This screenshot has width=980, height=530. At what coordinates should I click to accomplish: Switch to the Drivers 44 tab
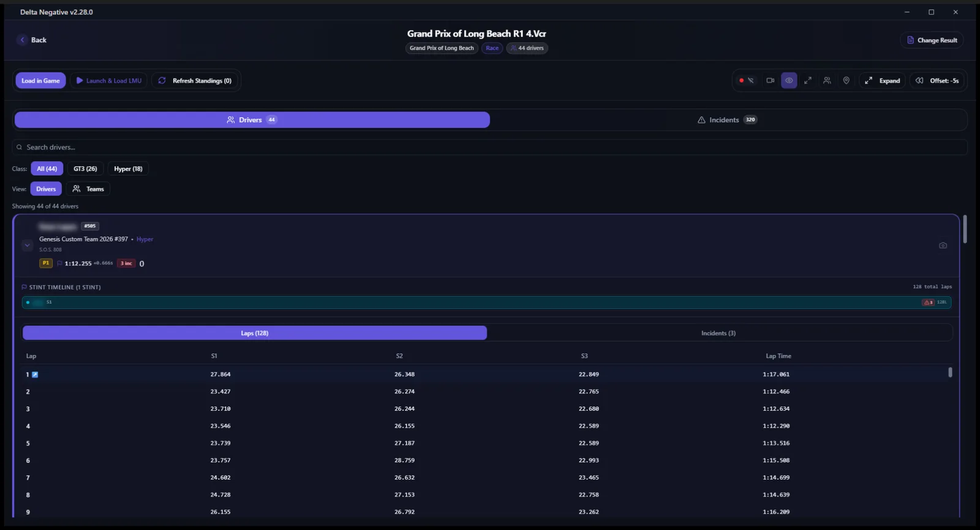(x=252, y=120)
